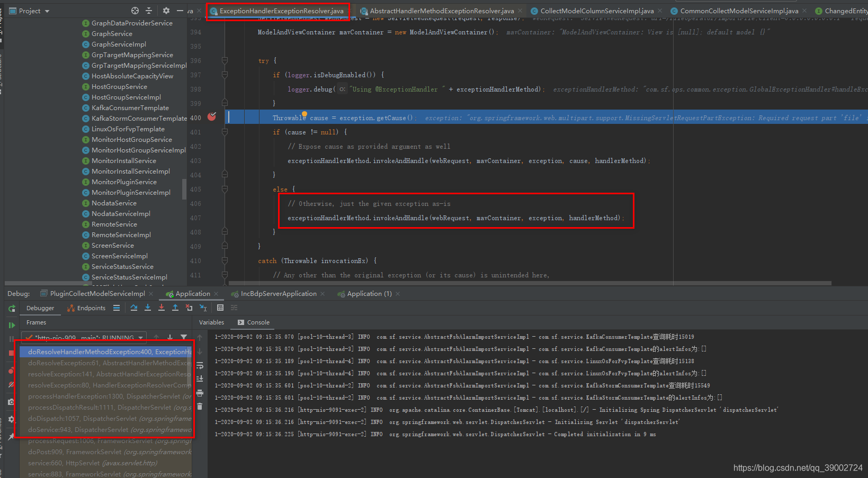Close CollectModelColumnServiceImpl.java tab
The height and width of the screenshot is (478, 868).
tap(660, 11)
